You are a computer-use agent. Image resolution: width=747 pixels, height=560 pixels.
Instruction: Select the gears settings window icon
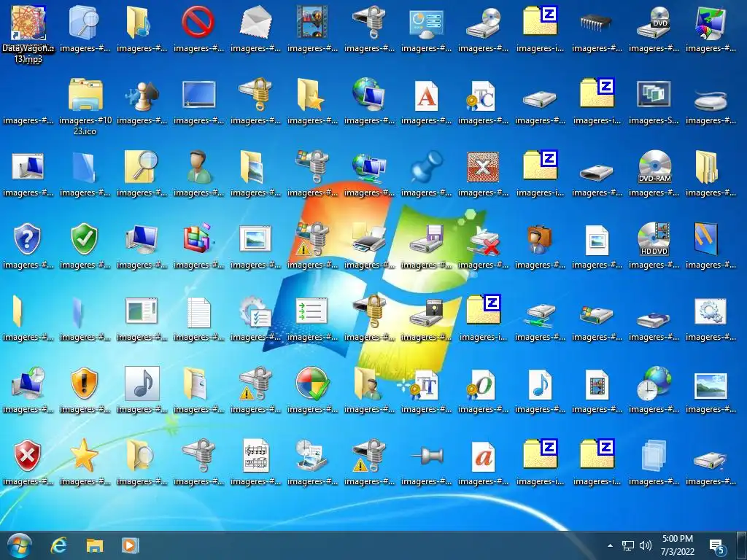pos(711,311)
